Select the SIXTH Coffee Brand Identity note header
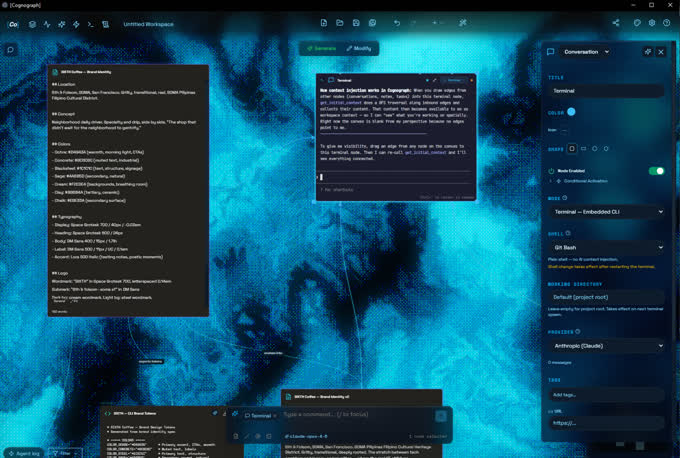The width and height of the screenshot is (680, 458). click(128, 72)
